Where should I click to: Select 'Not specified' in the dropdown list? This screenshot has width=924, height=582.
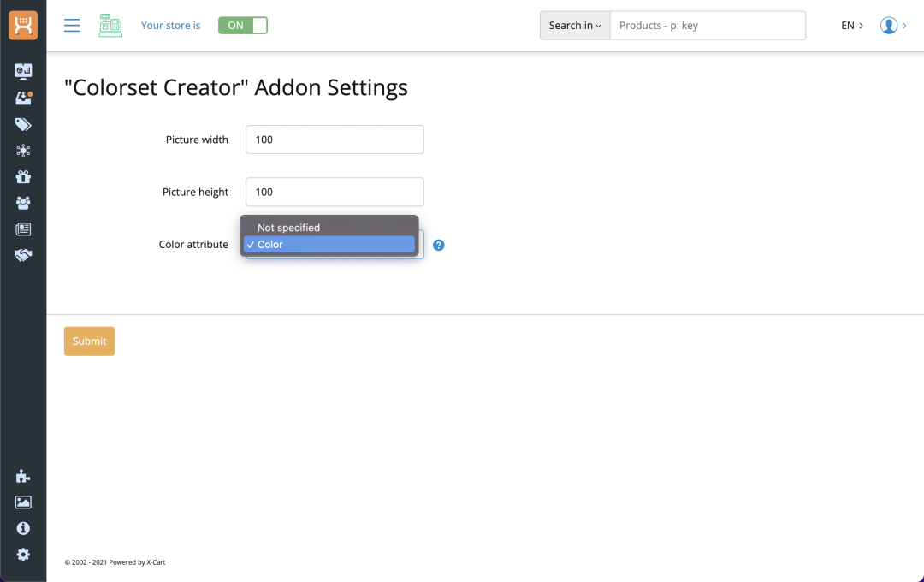(x=288, y=228)
